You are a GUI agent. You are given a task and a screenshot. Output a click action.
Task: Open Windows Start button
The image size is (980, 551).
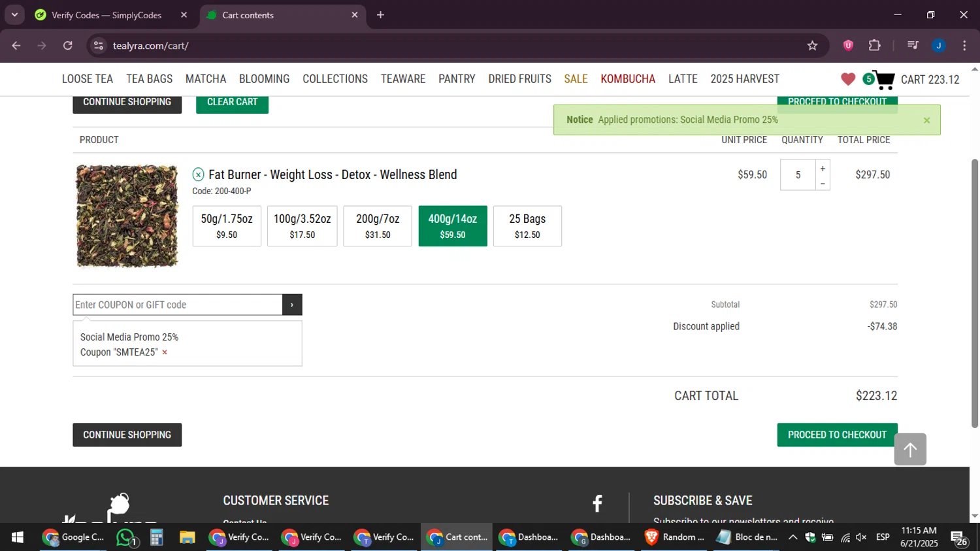click(18, 537)
